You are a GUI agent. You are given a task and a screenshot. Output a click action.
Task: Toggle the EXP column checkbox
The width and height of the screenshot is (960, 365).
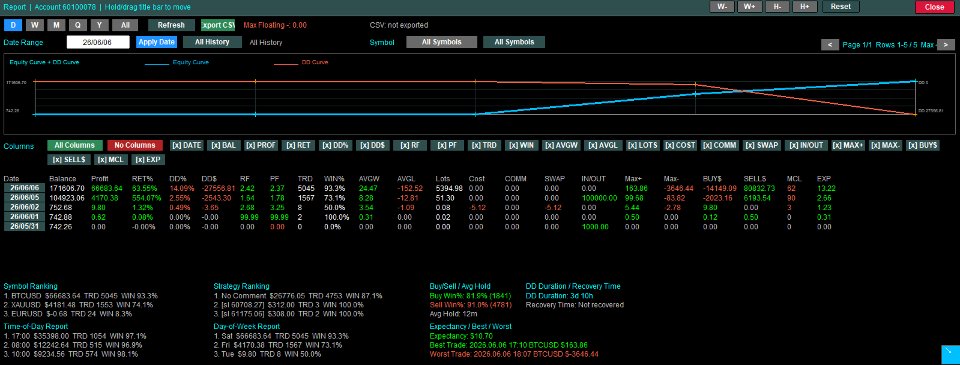(148, 159)
